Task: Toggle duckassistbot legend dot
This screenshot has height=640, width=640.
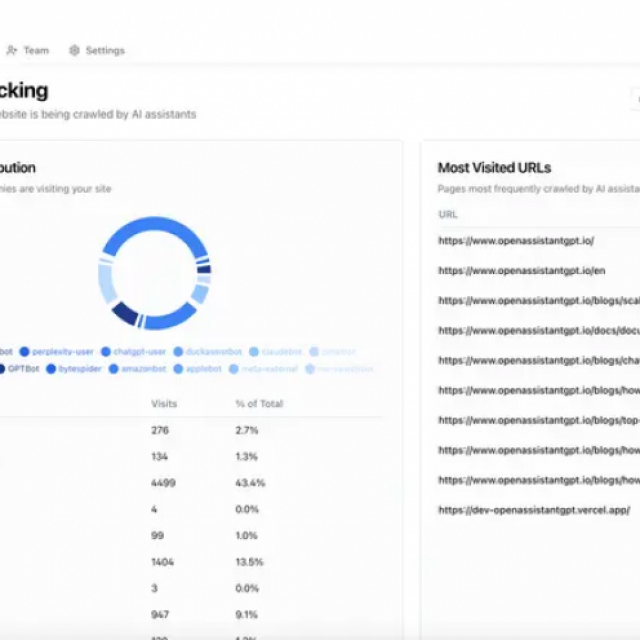Action: pyautogui.click(x=178, y=351)
